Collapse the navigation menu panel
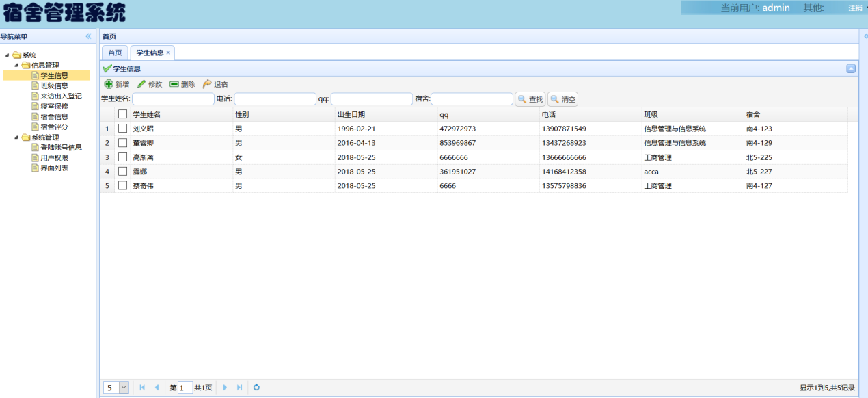This screenshot has height=398, width=868. [88, 36]
